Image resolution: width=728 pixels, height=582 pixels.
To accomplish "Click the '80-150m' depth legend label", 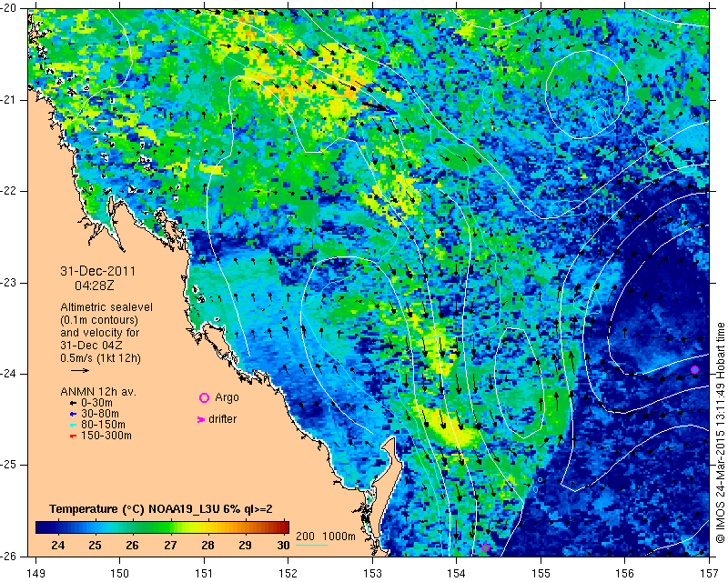I will tap(103, 425).
